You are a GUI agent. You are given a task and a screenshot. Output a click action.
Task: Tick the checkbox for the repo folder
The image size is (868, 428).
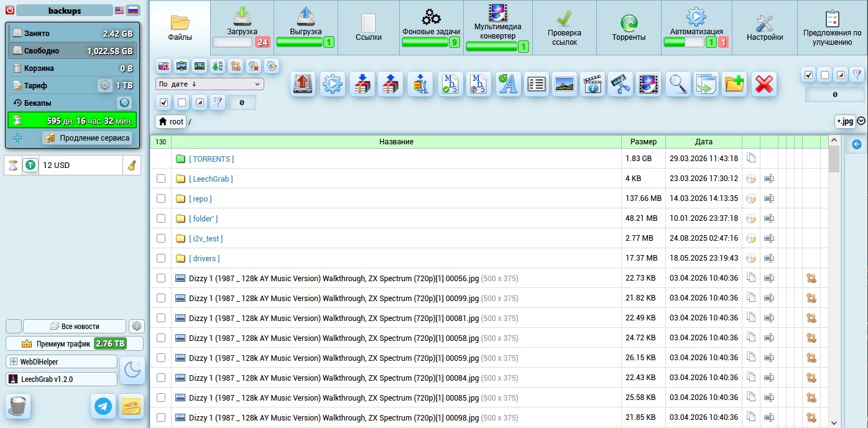click(161, 198)
